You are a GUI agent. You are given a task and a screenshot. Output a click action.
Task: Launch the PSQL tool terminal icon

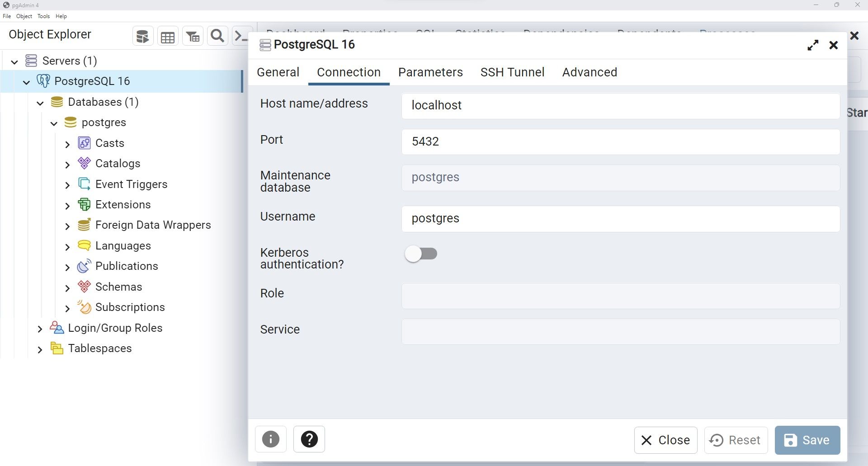241,36
